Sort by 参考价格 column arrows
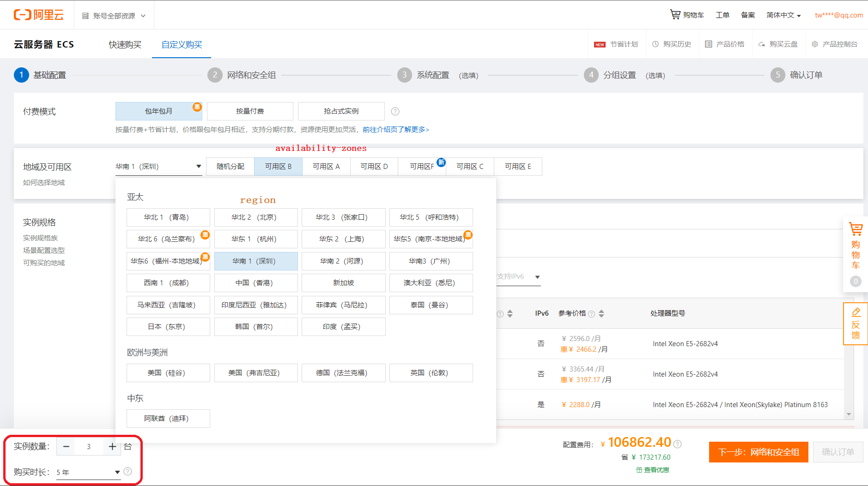Screen dimensions: 868x486 click(601, 314)
